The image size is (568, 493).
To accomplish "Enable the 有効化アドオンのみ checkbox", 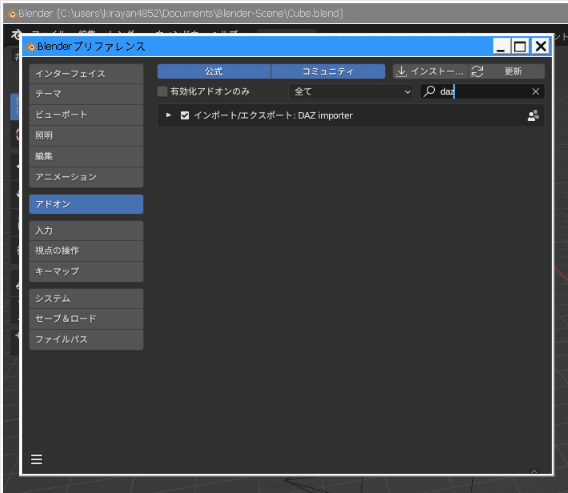I will 162,91.
